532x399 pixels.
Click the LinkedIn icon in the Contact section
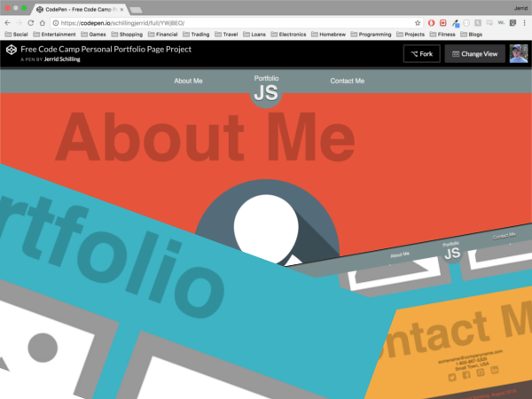tap(495, 370)
